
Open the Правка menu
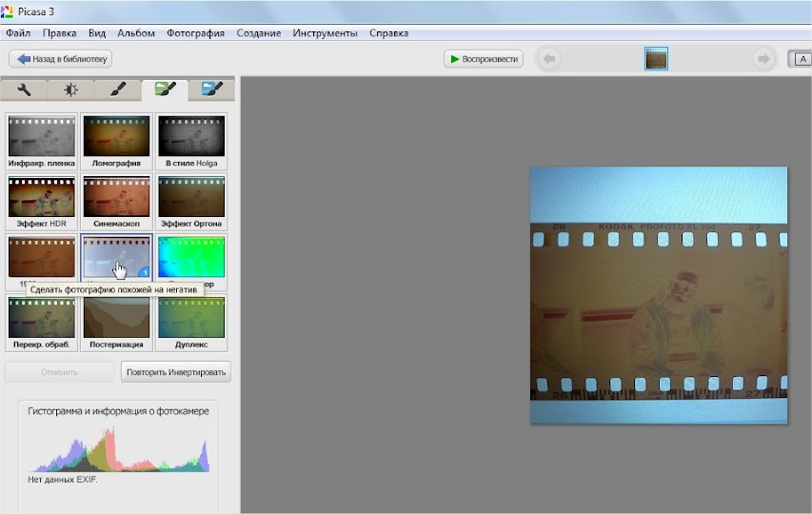60,33
